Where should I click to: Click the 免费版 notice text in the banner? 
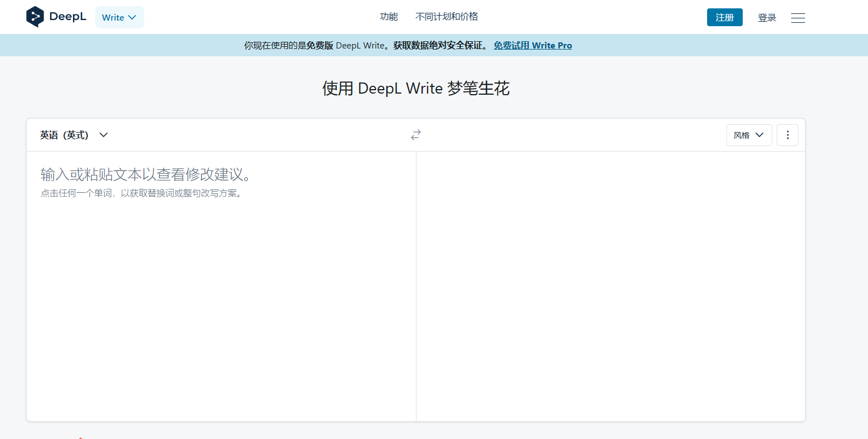coord(319,46)
